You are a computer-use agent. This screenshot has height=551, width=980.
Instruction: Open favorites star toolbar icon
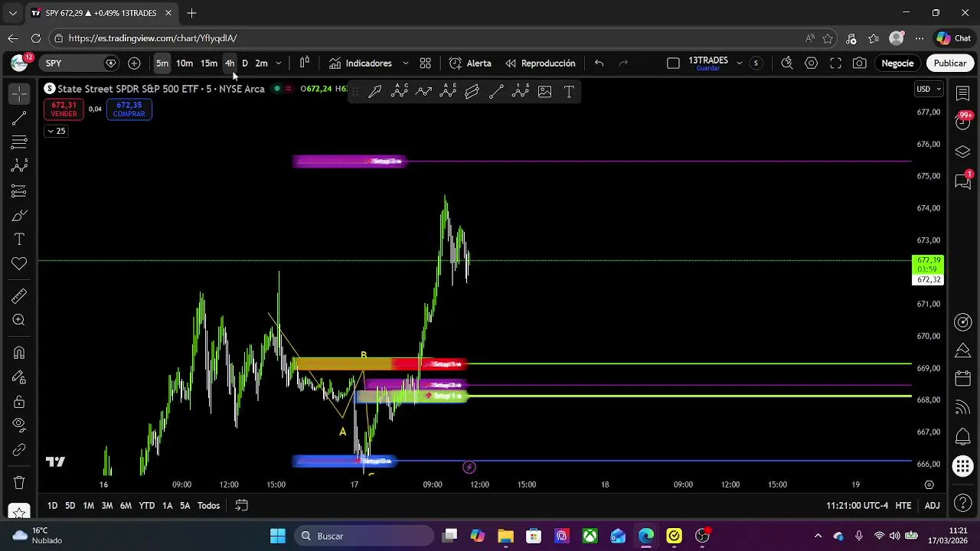click(x=19, y=511)
